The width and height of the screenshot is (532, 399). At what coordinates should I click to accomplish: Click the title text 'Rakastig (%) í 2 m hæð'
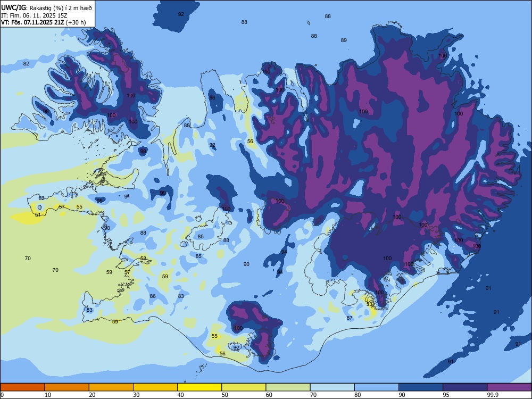(x=61, y=8)
